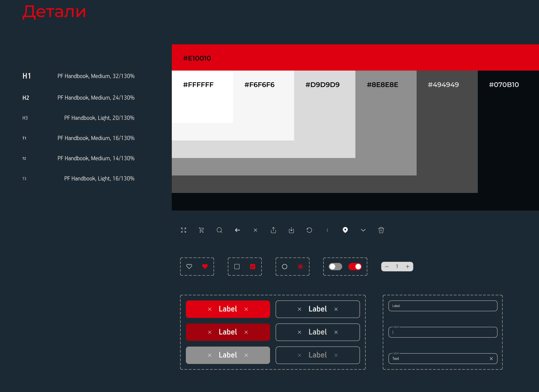
Task: Select the unselected radio button
Action: (x=284, y=267)
